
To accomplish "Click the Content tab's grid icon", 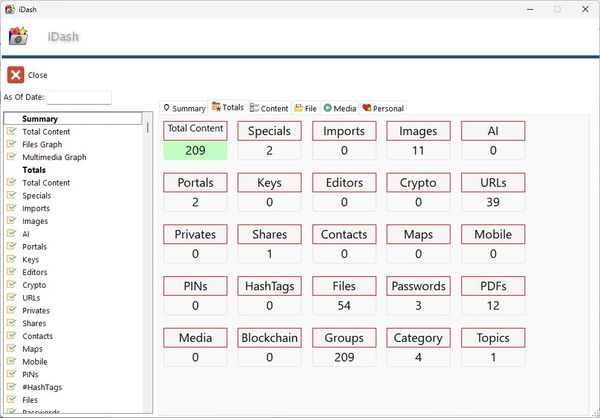I will pos(254,108).
